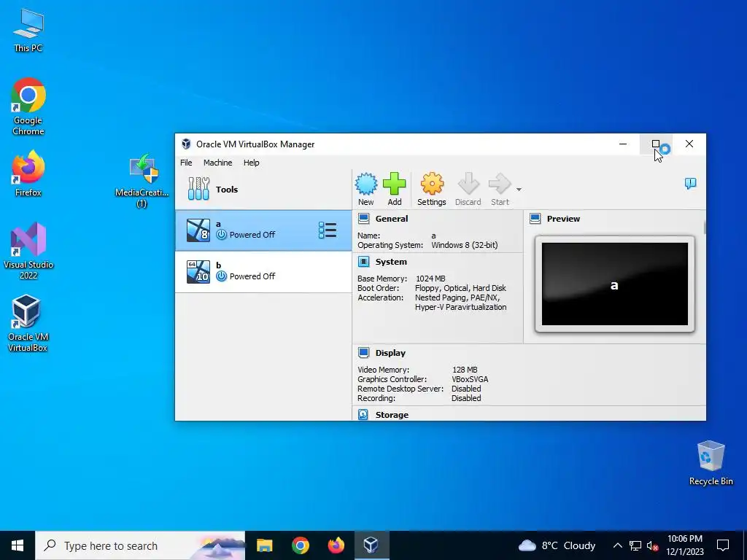Click the Floppy, Optical, Hard Disk boot order
Screen dimensions: 747x560
pyautogui.click(x=460, y=288)
